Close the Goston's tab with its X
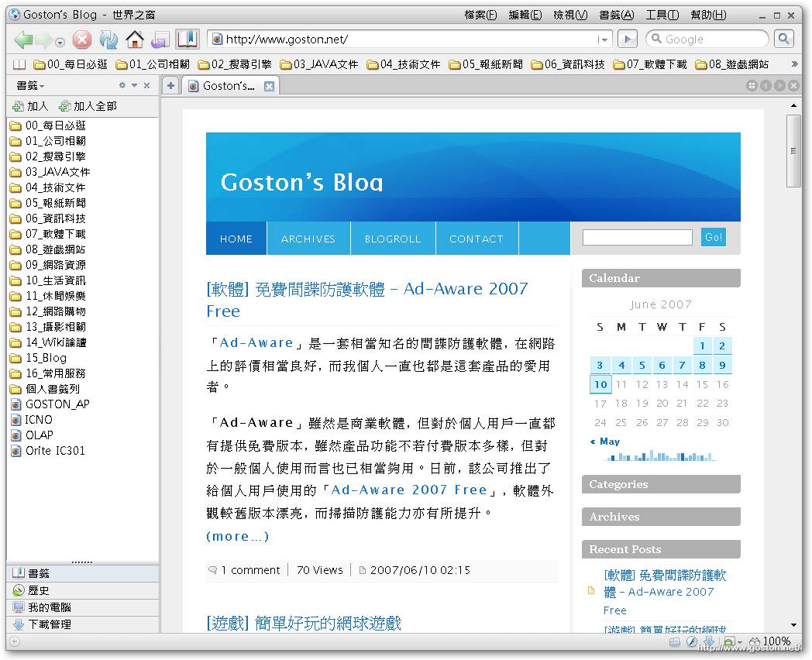 pyautogui.click(x=269, y=87)
